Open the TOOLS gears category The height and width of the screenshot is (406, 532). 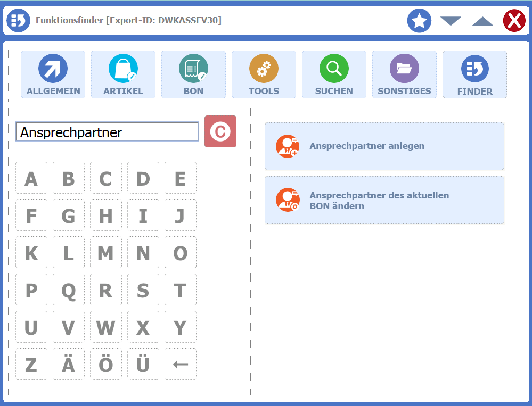(264, 74)
